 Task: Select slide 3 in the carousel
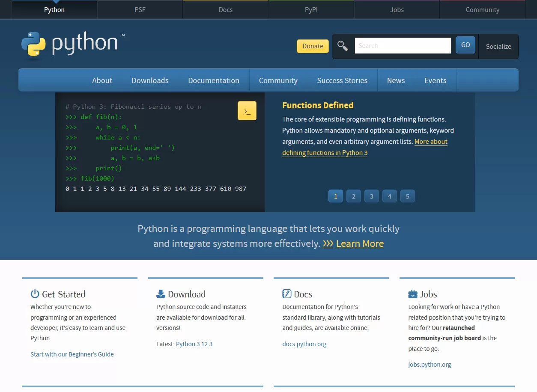click(371, 196)
